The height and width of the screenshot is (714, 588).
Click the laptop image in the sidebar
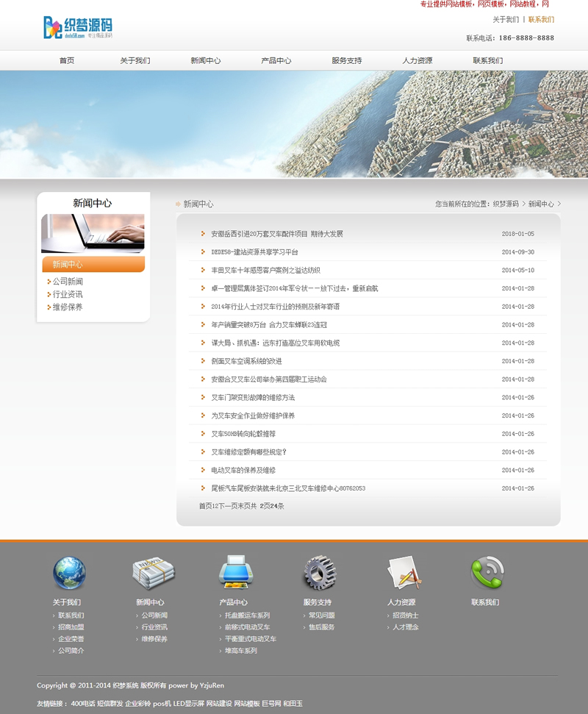click(x=93, y=233)
